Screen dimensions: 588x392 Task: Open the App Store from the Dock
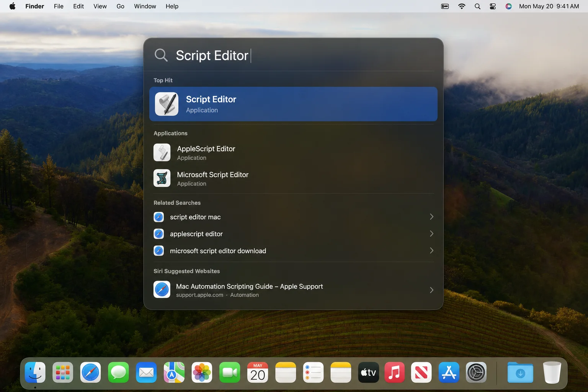click(x=449, y=372)
